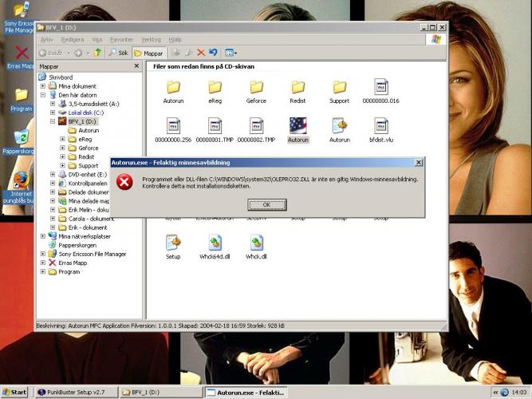Open the Arkiv menu
This screenshot has height=399, width=532.
(47, 38)
